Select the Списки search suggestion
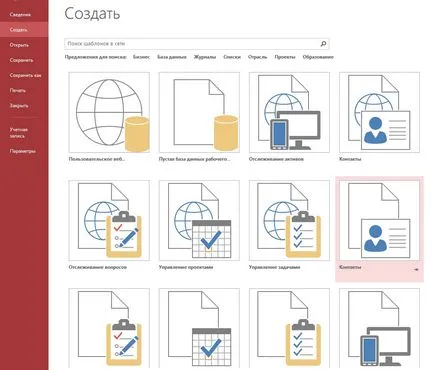 (x=232, y=57)
